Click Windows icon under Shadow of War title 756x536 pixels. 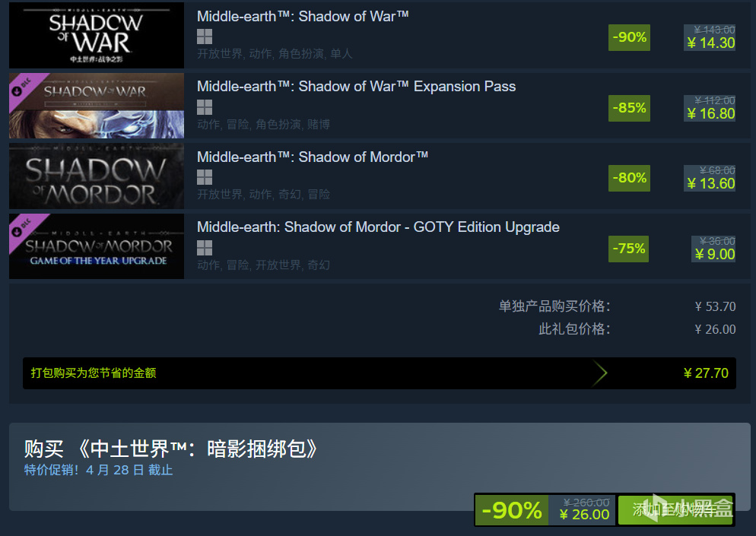205,36
